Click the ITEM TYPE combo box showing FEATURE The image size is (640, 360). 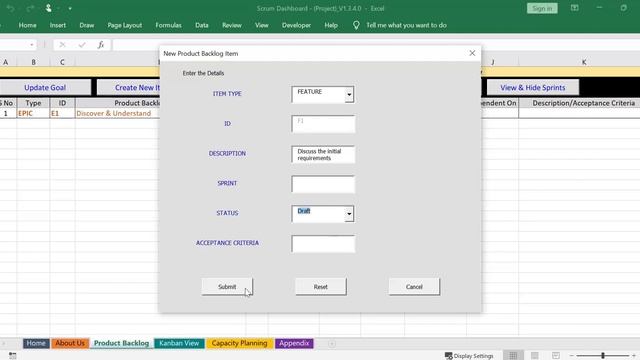322,95
